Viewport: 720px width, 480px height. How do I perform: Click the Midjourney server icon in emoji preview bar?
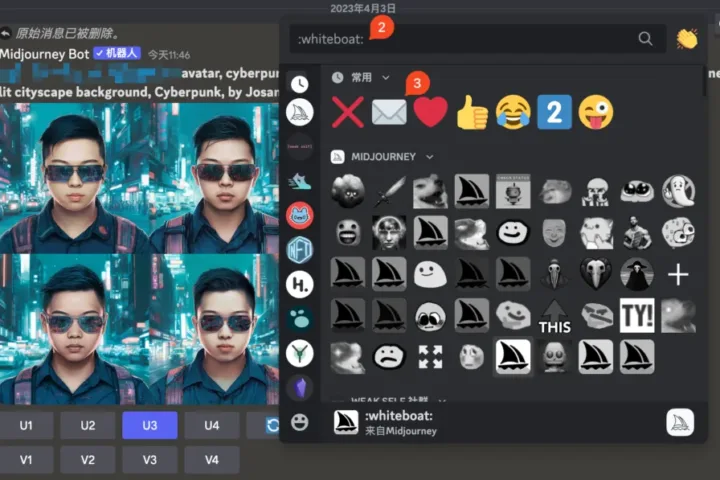click(680, 422)
